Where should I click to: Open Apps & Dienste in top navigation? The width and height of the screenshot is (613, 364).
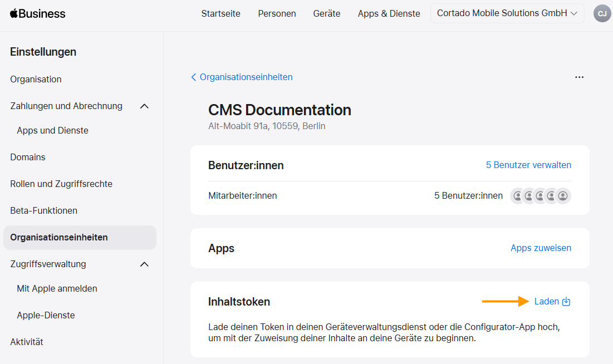pos(389,13)
